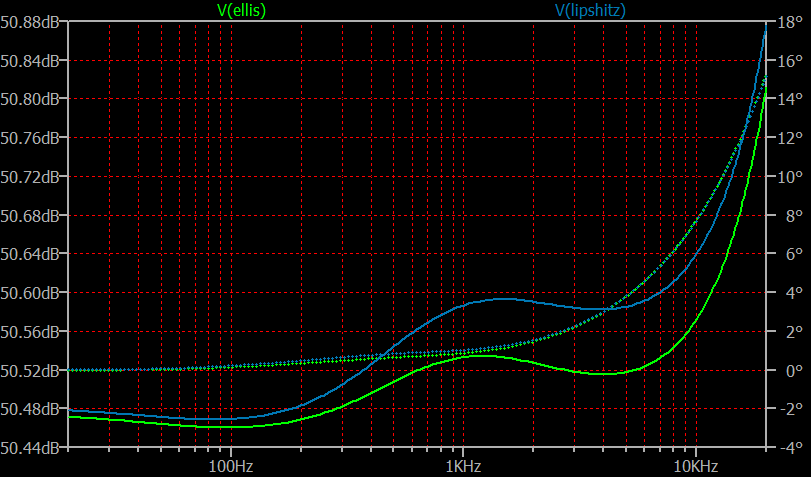812x477 pixels.
Task: Click the 50.60dB left axis label
Action: [29, 293]
